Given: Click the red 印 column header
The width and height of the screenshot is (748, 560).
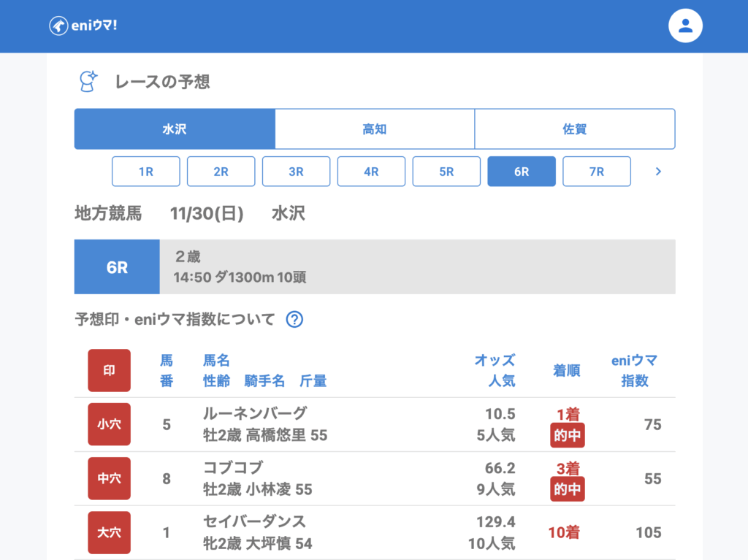Looking at the screenshot, I should coord(109,370).
